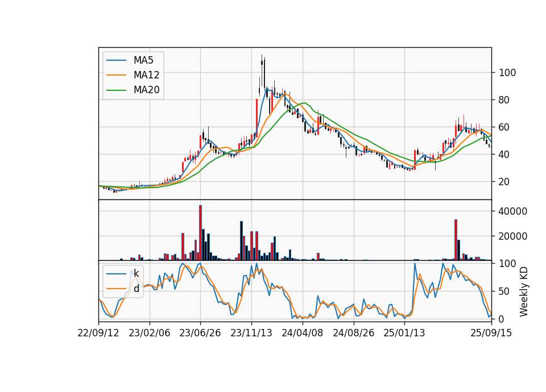546x392 pixels.
Task: Click the volume axis value 40000
Action: [513, 211]
